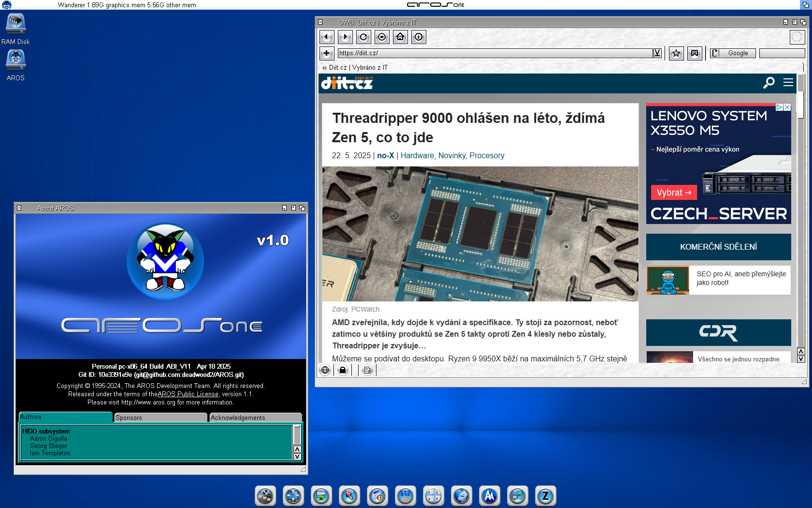
Task: Open the networked screens dock icon
Action: tap(518, 496)
